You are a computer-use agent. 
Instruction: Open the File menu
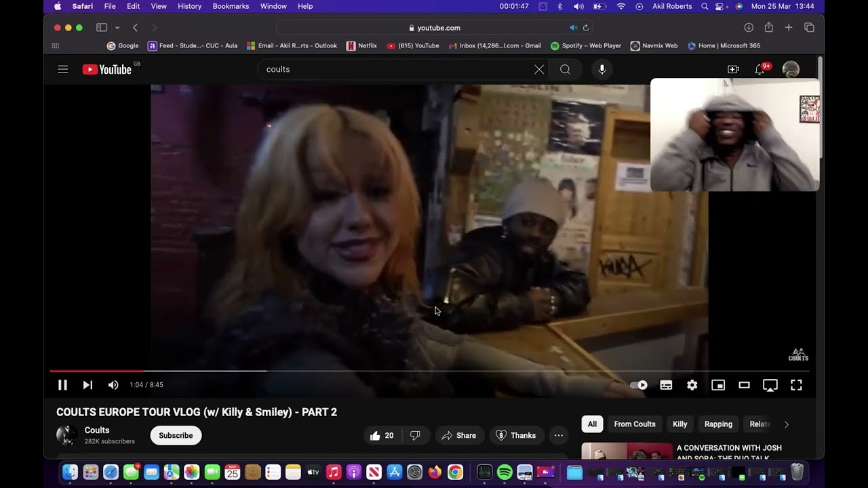click(110, 6)
